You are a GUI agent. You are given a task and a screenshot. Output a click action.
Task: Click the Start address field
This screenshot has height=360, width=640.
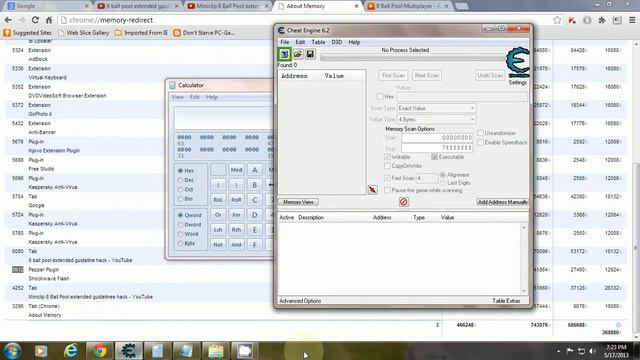point(437,138)
